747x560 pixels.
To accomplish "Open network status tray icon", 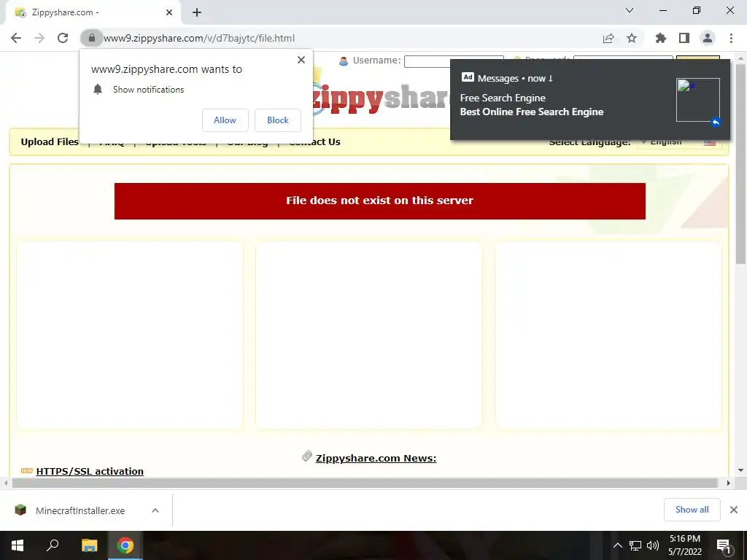I will pyautogui.click(x=635, y=545).
